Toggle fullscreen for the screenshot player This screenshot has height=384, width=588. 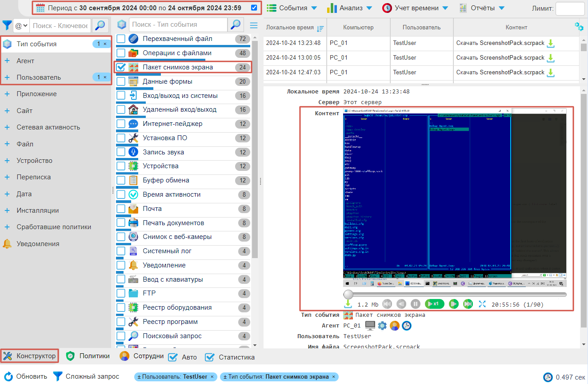482,304
